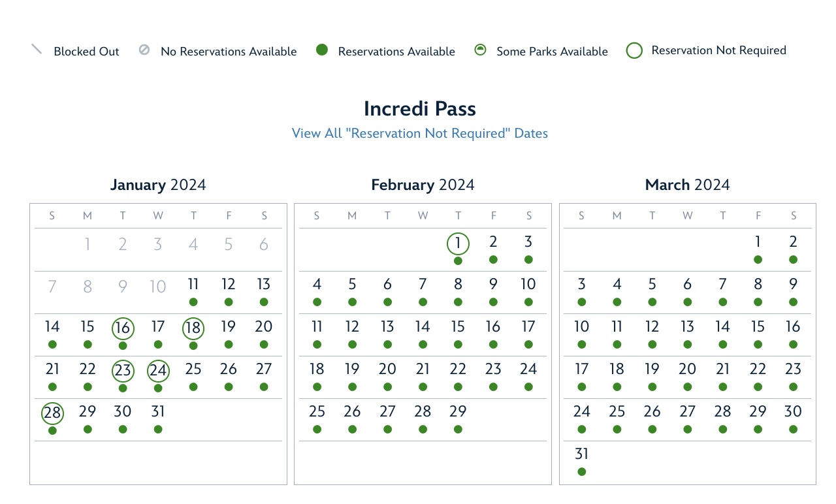Select circled January 16 date
The height and width of the screenshot is (504, 836).
coord(123,328)
